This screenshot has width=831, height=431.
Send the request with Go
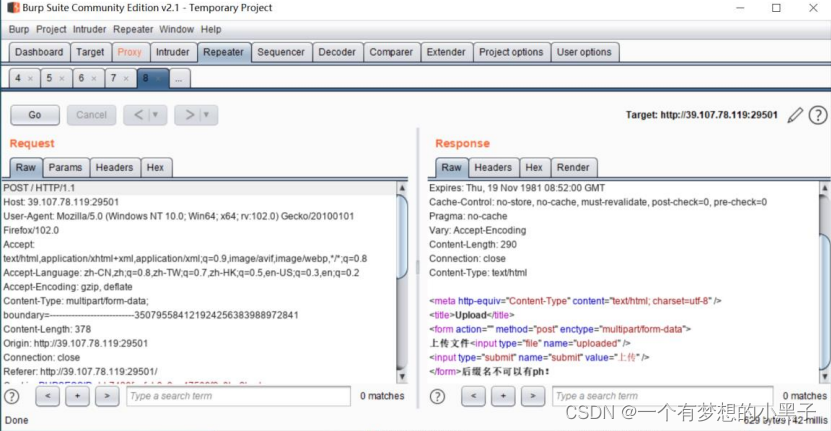coord(35,115)
